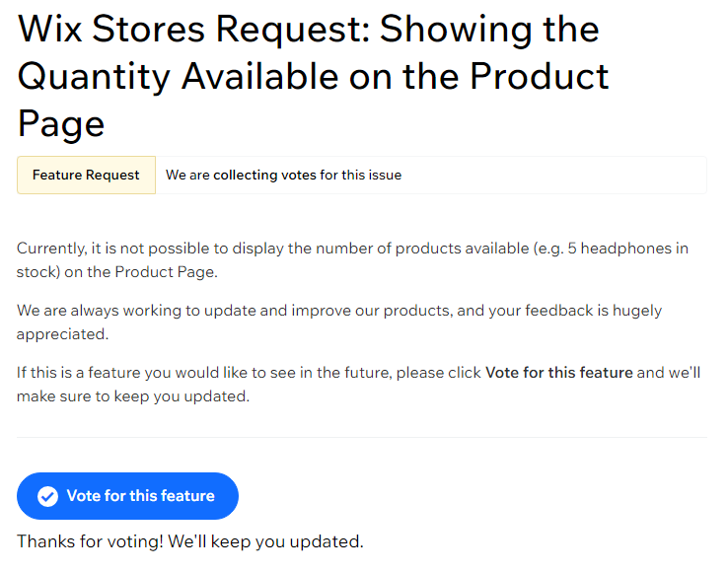Click the word 'Page' ending the title
The height and width of the screenshot is (572, 728).
(61, 124)
